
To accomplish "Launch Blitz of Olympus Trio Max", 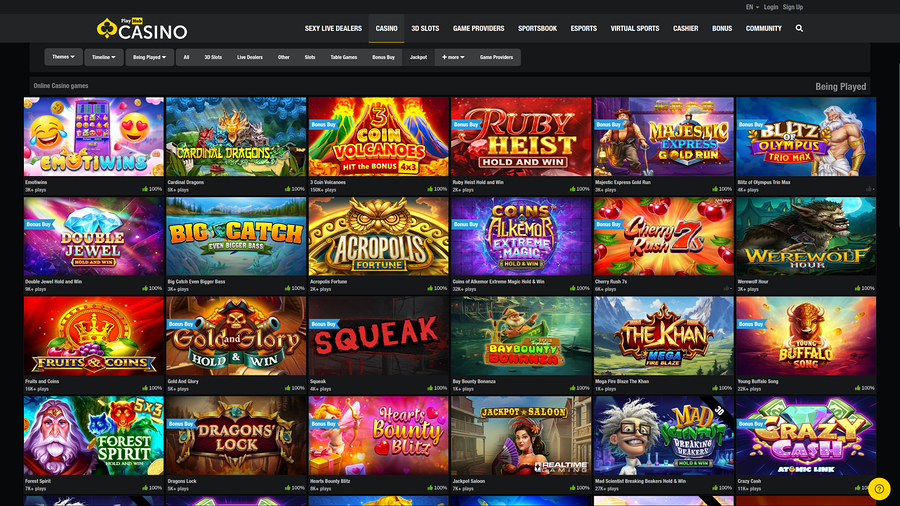I will point(806,137).
